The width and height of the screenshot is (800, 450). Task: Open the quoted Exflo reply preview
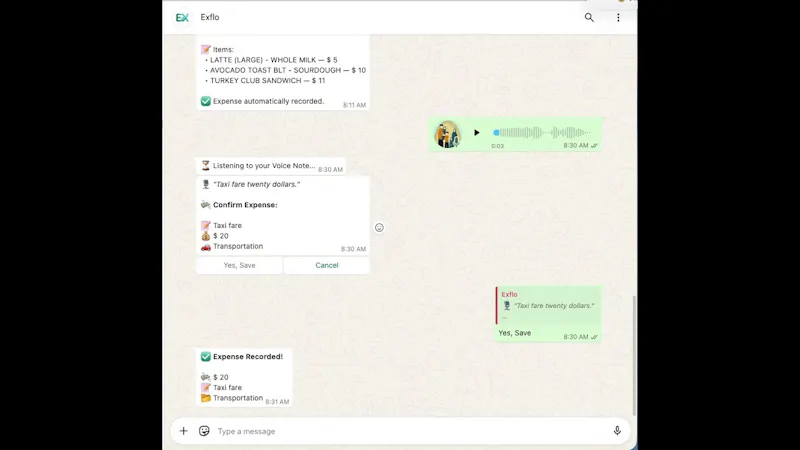click(x=548, y=305)
